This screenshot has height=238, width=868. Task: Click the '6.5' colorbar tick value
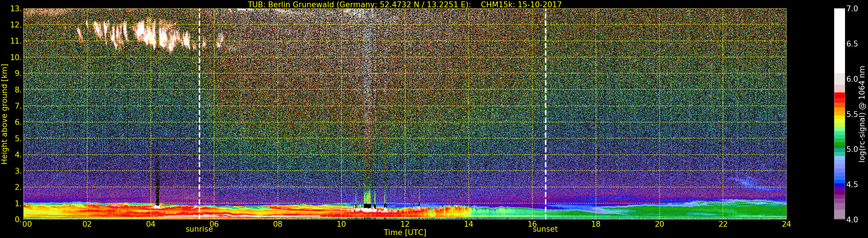click(852, 44)
